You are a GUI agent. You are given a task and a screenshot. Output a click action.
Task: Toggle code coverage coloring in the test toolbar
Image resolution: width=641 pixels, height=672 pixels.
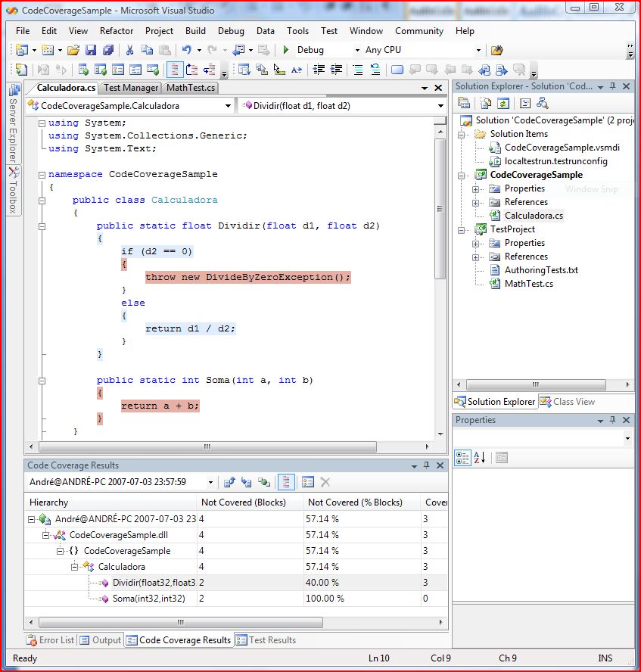click(174, 70)
